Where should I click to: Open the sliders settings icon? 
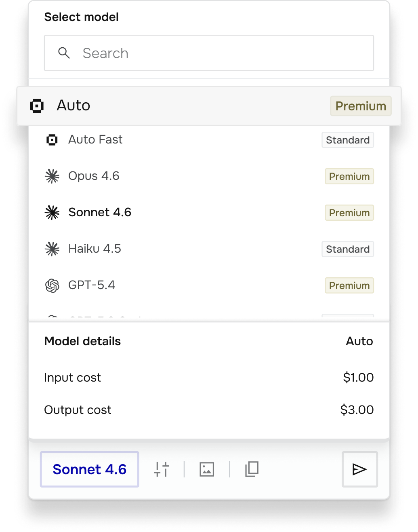point(161,469)
